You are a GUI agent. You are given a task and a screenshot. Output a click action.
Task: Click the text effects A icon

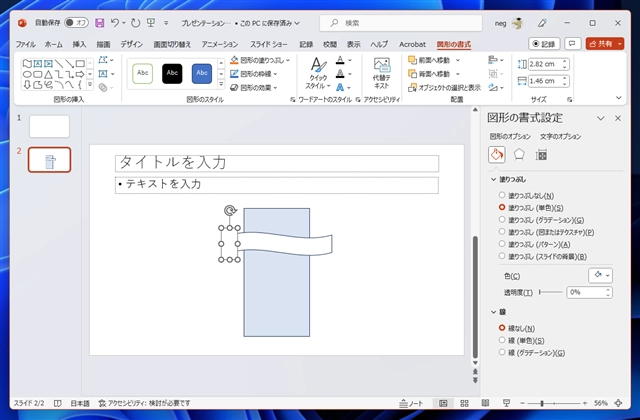(340, 87)
